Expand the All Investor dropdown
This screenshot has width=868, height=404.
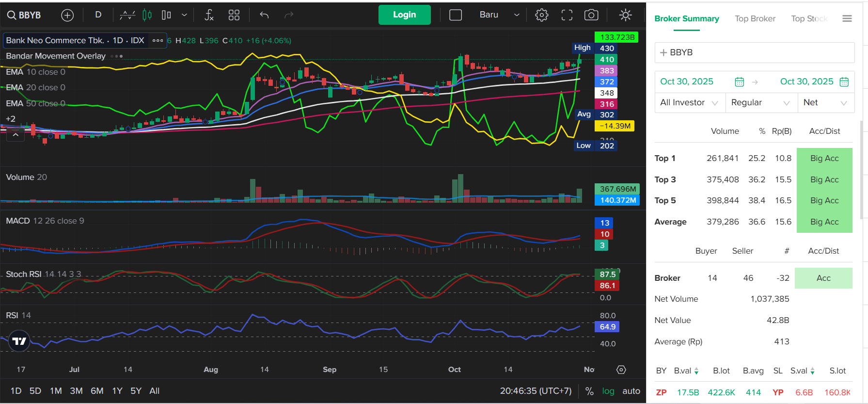(x=689, y=103)
